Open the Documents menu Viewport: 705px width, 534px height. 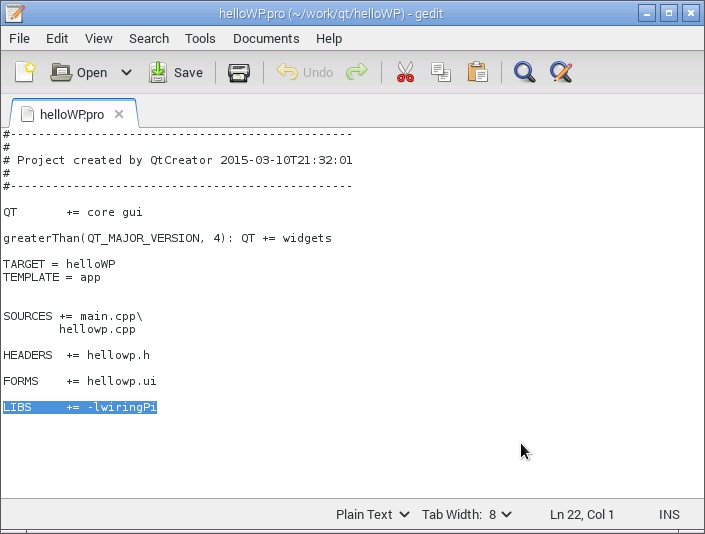click(266, 38)
